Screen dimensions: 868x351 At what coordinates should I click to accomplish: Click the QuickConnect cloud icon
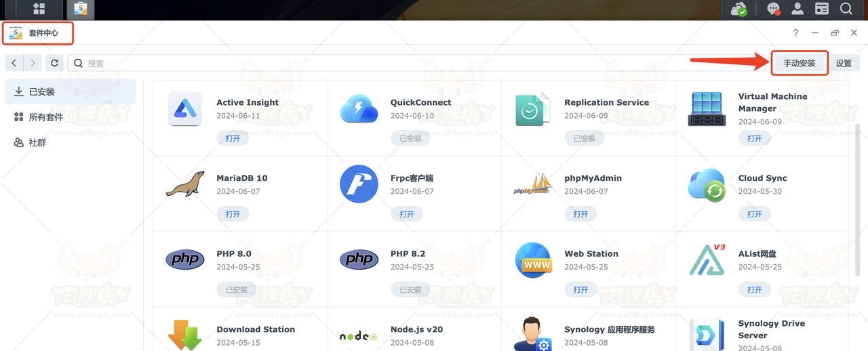[359, 109]
